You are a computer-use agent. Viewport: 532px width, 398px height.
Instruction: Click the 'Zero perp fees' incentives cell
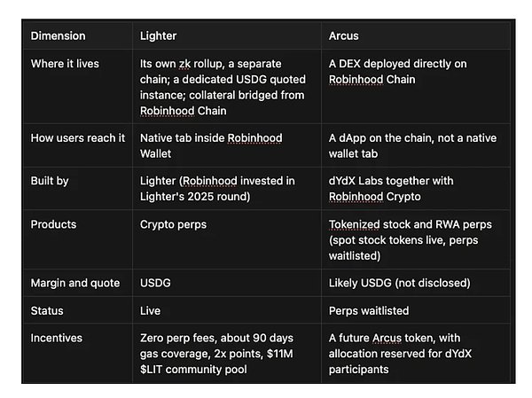point(216,354)
